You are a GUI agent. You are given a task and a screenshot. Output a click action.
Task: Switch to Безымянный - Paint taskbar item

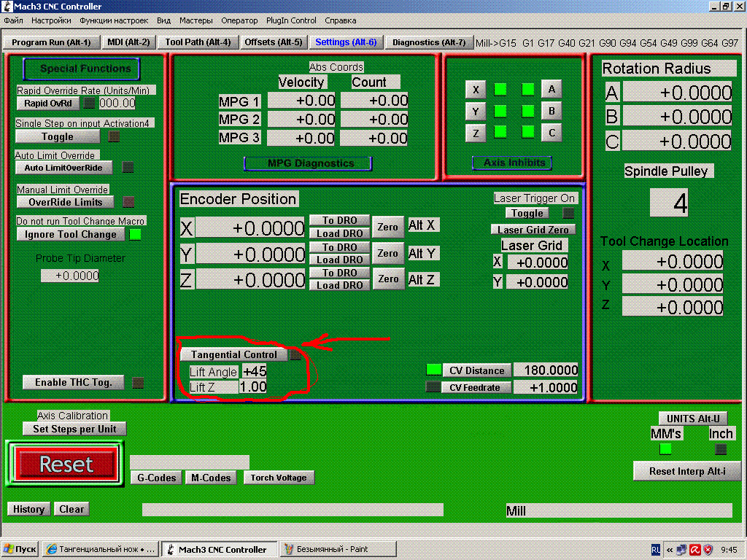[x=338, y=549]
